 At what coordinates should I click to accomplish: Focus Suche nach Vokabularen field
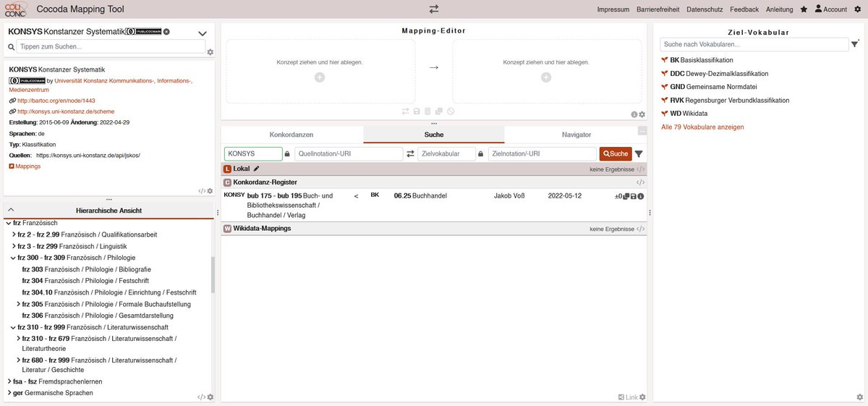[x=754, y=45]
